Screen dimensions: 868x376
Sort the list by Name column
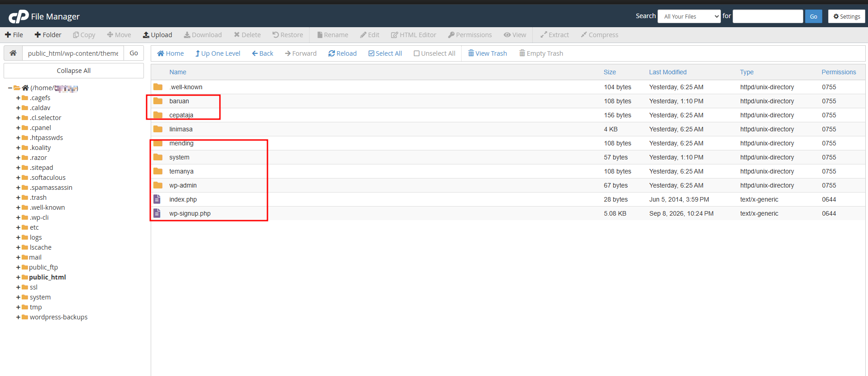pos(178,72)
